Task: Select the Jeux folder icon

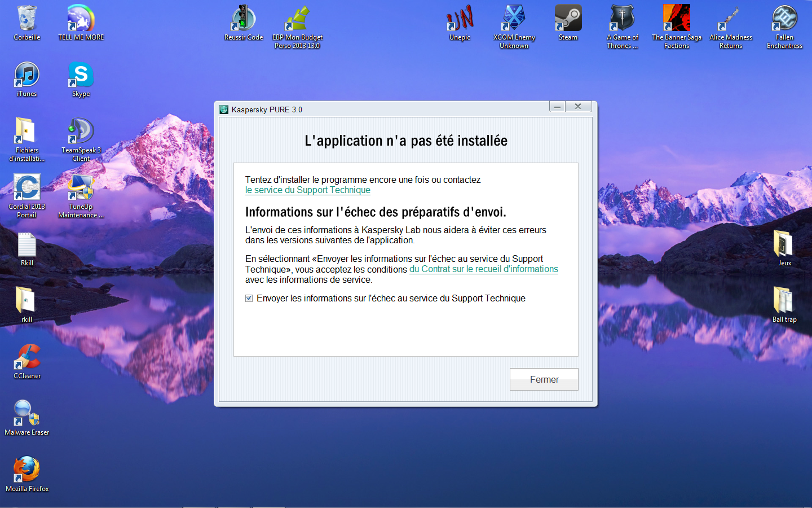Action: click(784, 248)
